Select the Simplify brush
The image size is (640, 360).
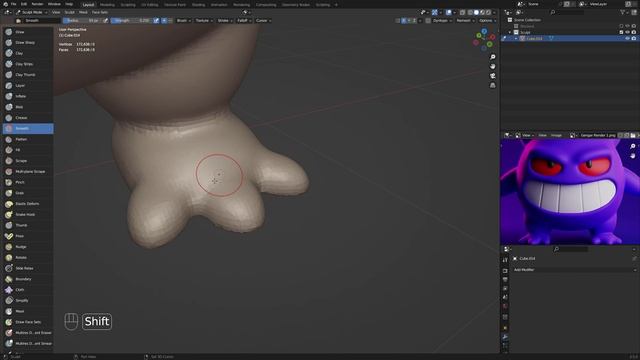[x=28, y=300]
